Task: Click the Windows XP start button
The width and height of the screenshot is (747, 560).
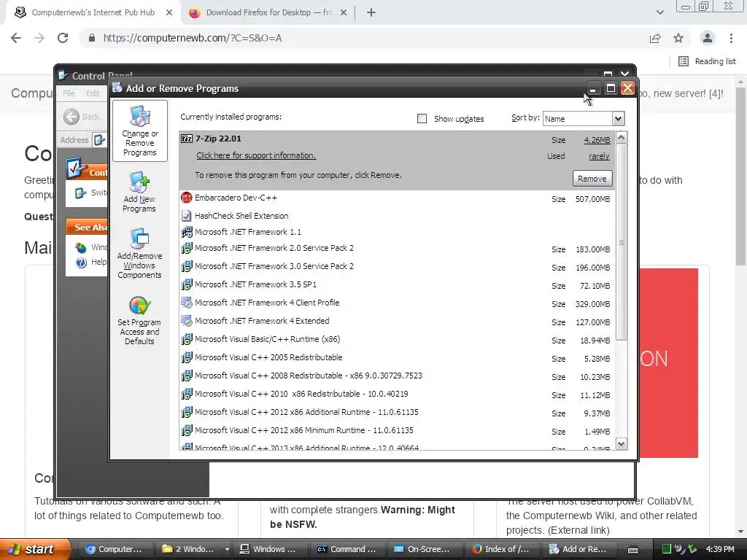Action: (x=34, y=549)
